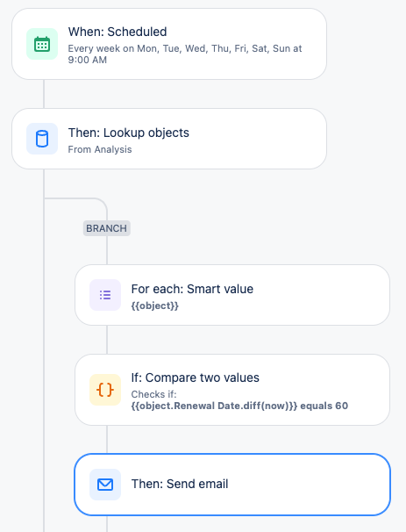Click connector between For each and If condition
The width and height of the screenshot is (406, 532).
(107, 340)
